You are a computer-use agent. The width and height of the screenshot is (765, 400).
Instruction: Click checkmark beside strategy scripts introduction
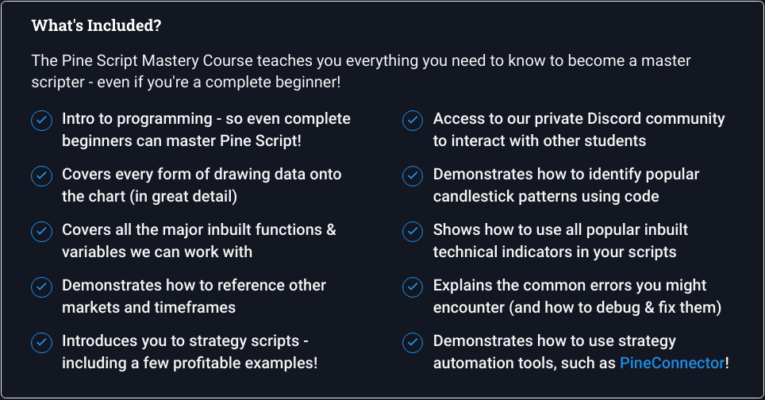coord(42,342)
